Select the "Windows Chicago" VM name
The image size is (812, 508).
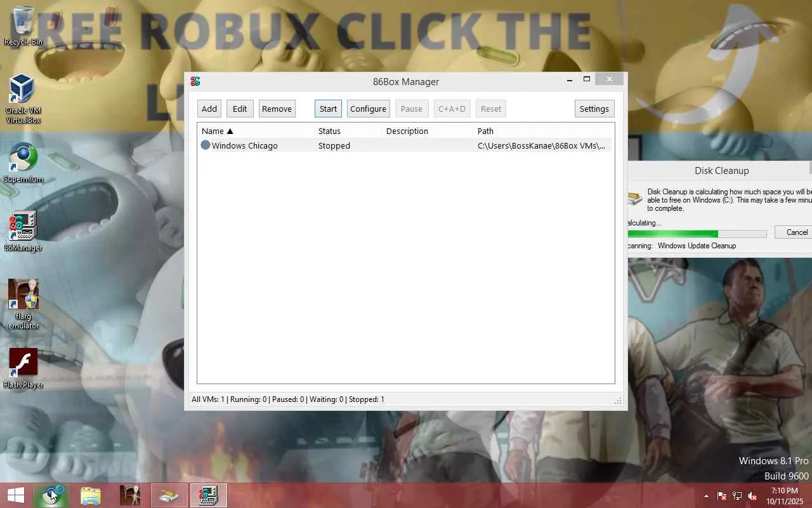[245, 145]
